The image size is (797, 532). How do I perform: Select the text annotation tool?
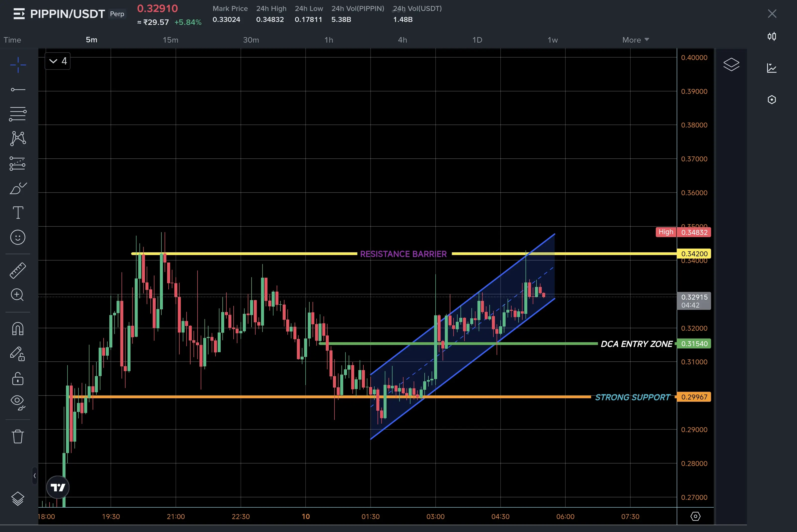18,213
